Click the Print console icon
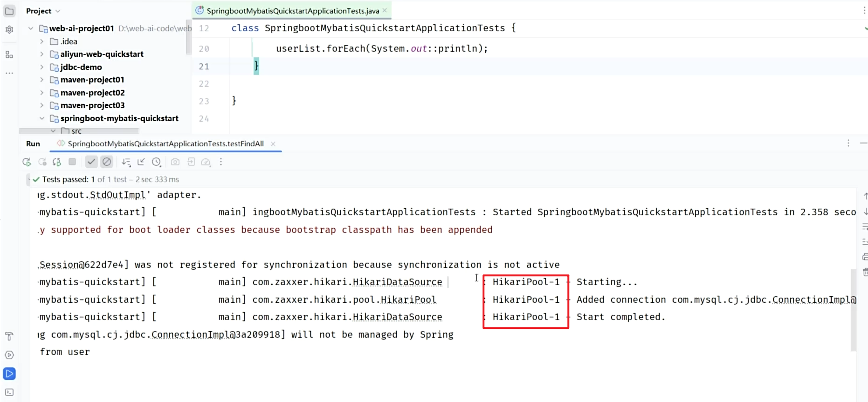Image resolution: width=868 pixels, height=402 pixels. 865,257
